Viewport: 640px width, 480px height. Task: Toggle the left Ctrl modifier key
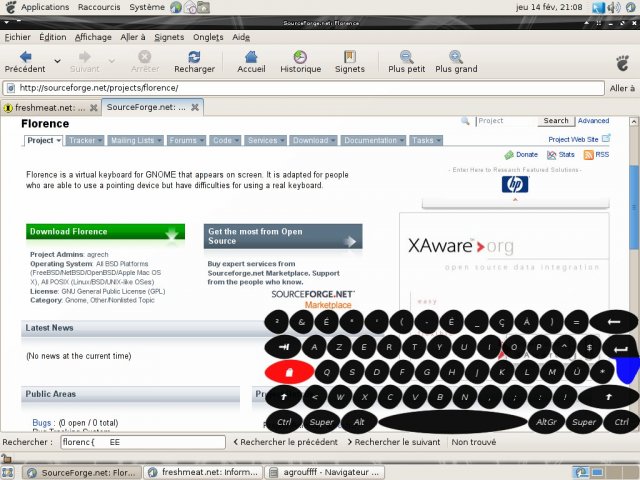coord(285,422)
